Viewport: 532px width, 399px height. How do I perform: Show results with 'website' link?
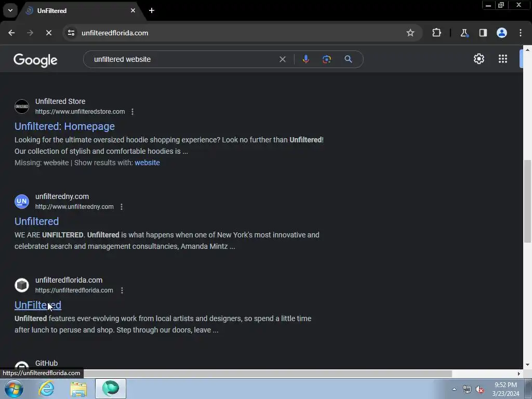(147, 163)
